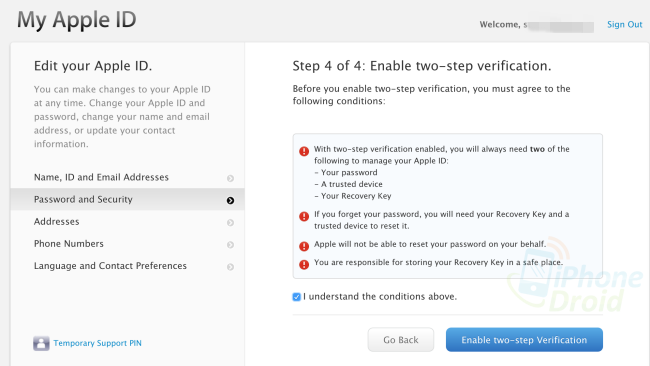Screen dimensions: 650x366
Task: Click the arrow icon beside Phone Numbers
Action: click(x=230, y=245)
